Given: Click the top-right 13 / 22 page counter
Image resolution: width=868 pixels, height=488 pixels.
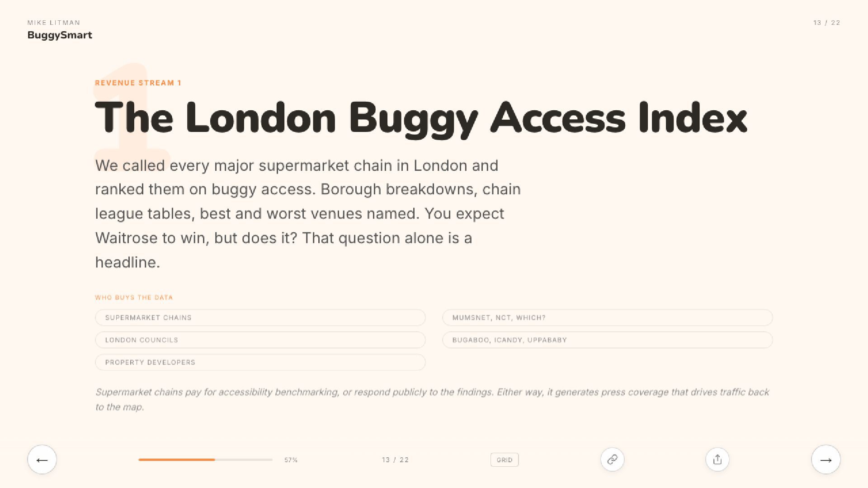Looking at the screenshot, I should click(826, 23).
